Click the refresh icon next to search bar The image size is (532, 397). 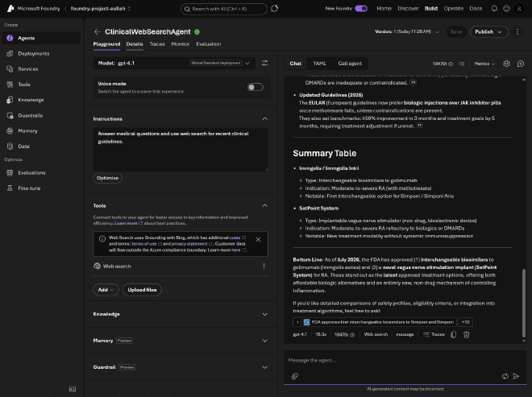pyautogui.click(x=275, y=9)
